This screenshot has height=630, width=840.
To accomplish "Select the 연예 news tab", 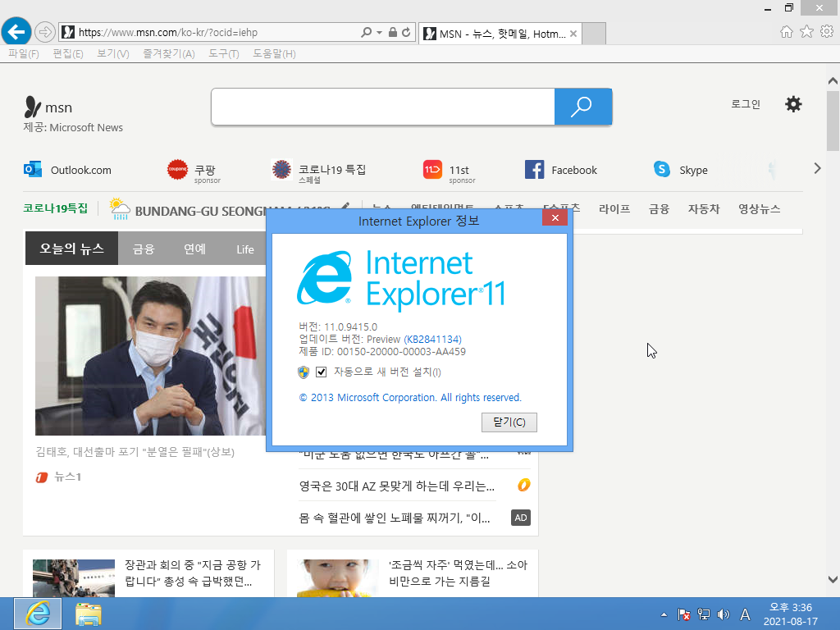I will point(194,249).
